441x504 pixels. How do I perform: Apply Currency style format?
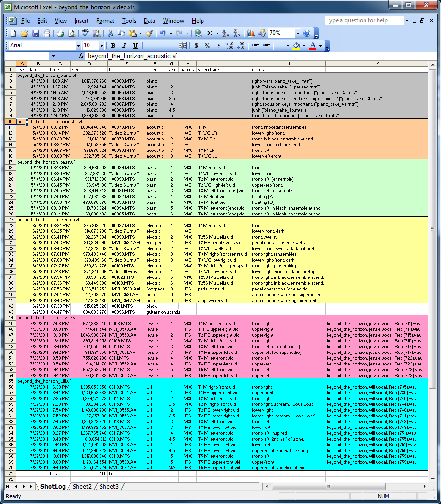click(196, 46)
